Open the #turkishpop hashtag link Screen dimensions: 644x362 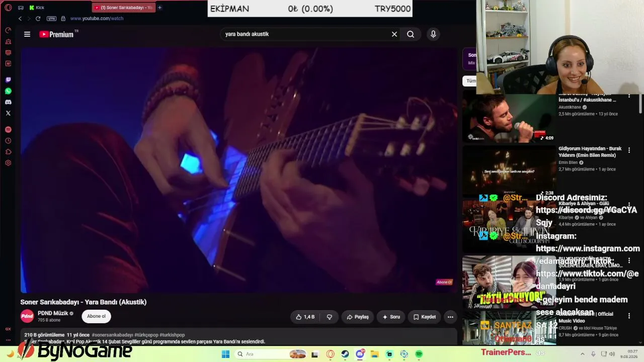tap(172, 335)
